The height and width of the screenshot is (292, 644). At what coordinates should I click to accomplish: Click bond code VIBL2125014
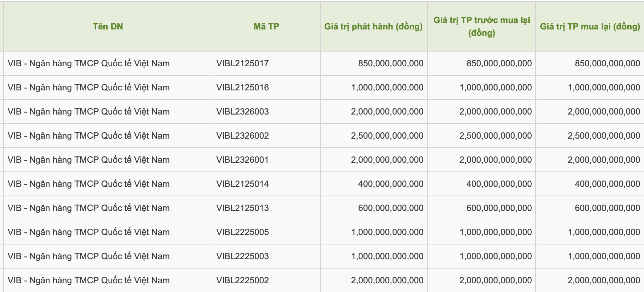(242, 184)
